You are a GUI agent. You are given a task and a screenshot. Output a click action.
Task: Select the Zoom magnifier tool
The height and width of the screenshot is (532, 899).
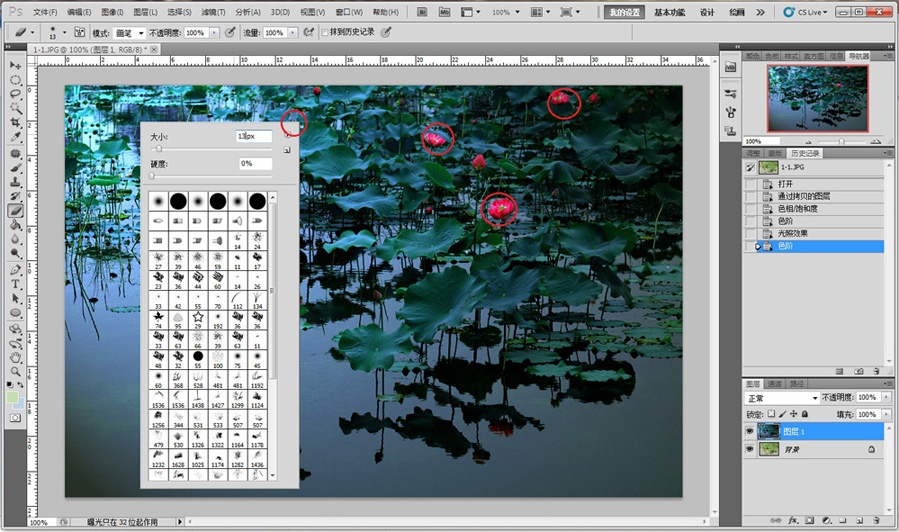16,371
